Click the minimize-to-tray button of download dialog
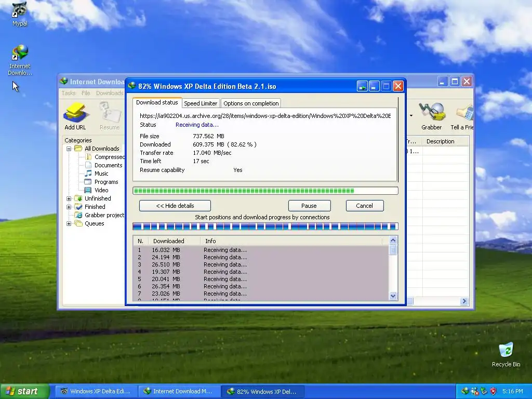Screen dimensions: 532x399 pyautogui.click(x=362, y=86)
